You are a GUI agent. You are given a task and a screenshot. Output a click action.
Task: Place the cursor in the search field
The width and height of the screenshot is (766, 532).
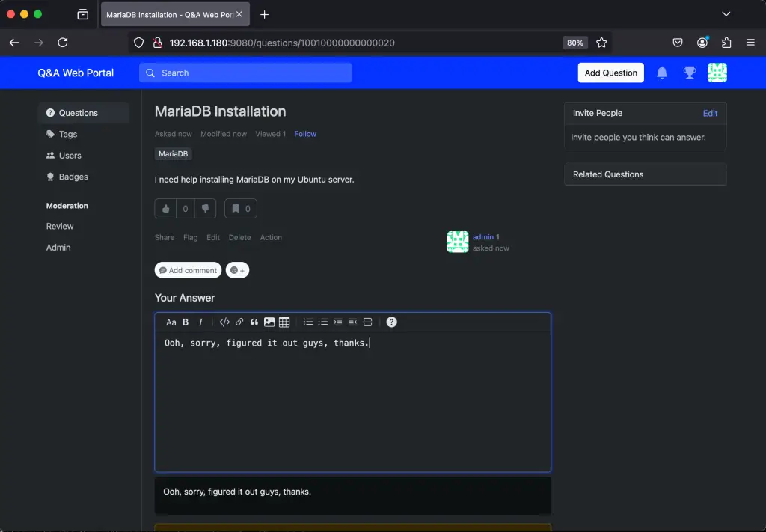coord(245,72)
